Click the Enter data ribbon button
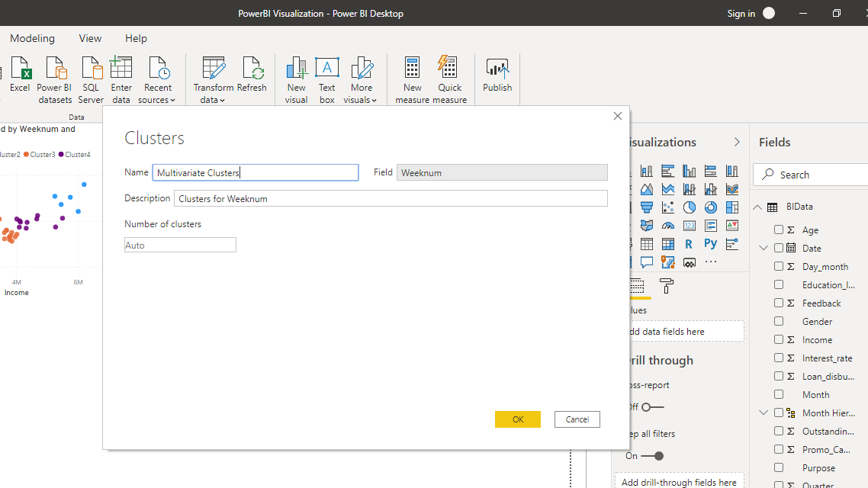 121,80
